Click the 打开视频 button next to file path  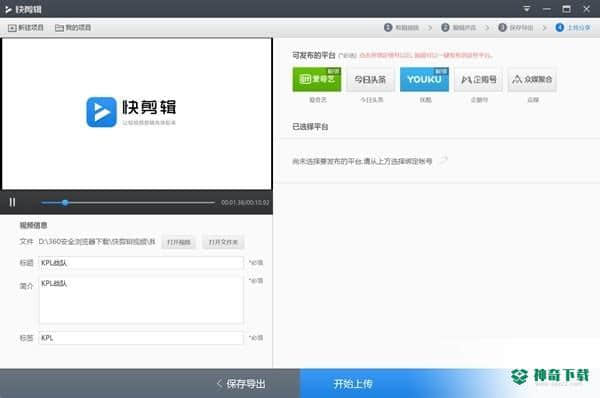(179, 242)
